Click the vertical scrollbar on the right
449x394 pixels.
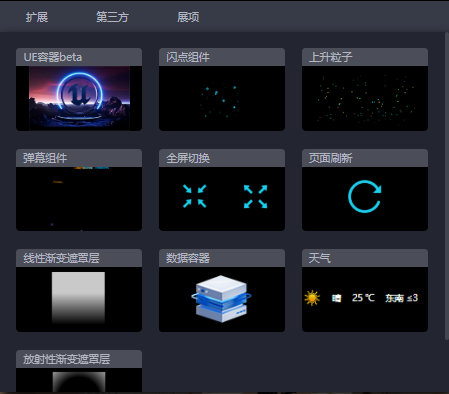(x=447, y=186)
